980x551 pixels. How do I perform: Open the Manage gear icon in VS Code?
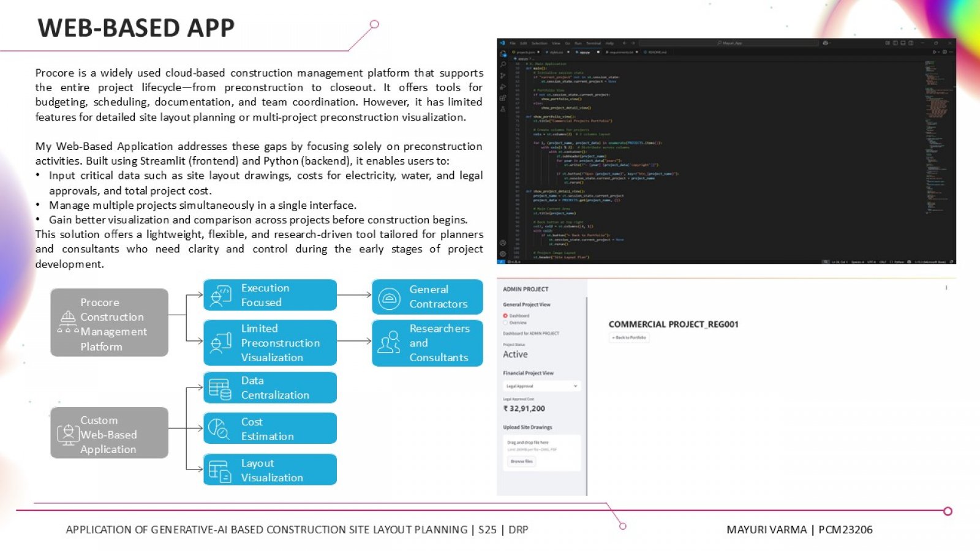pyautogui.click(x=503, y=253)
